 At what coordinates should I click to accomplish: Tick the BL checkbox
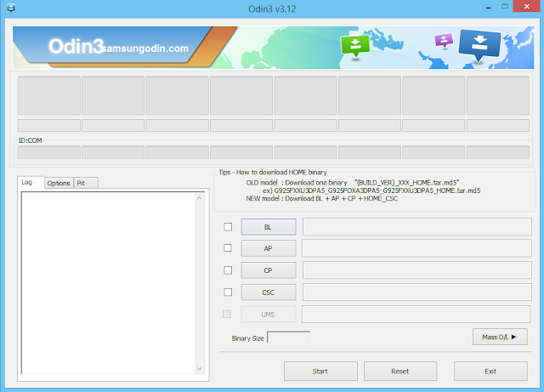(x=228, y=227)
